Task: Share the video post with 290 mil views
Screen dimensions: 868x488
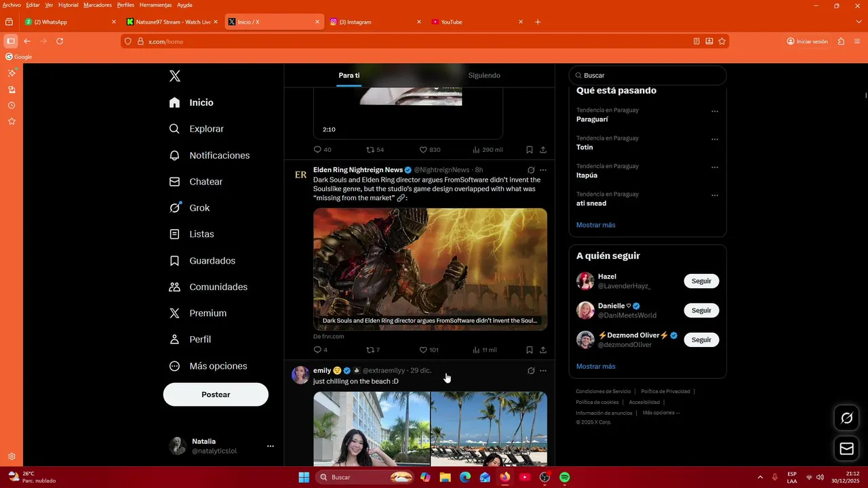Action: [x=543, y=150]
